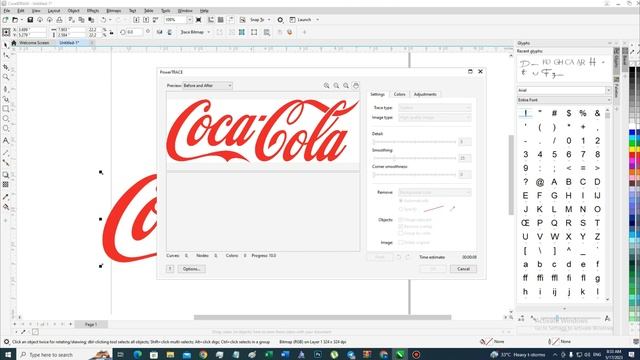
Task: Toggle Remove overlap checkbox in PowerTRACE
Action: tap(401, 227)
